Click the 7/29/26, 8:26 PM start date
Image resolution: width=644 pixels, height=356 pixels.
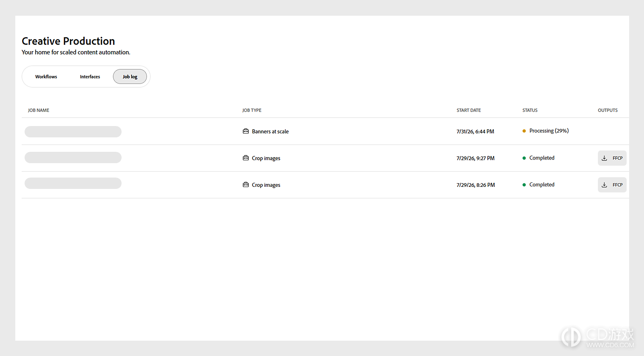(476, 185)
